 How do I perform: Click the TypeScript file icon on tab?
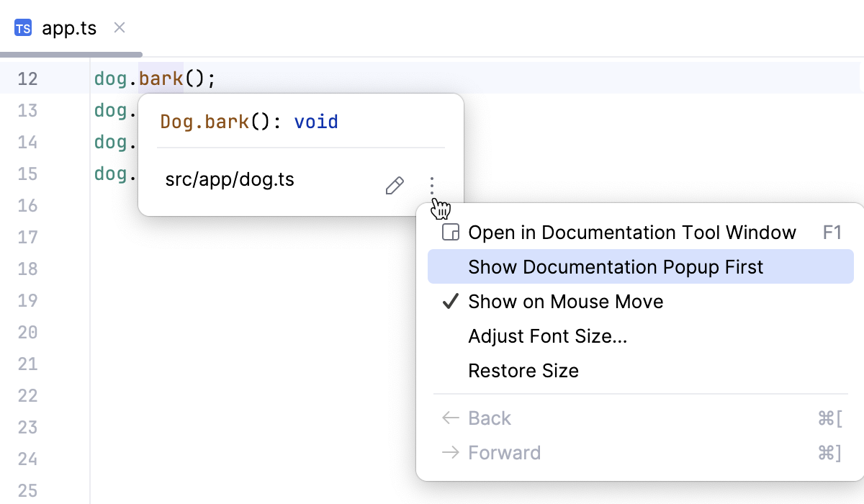click(x=23, y=29)
